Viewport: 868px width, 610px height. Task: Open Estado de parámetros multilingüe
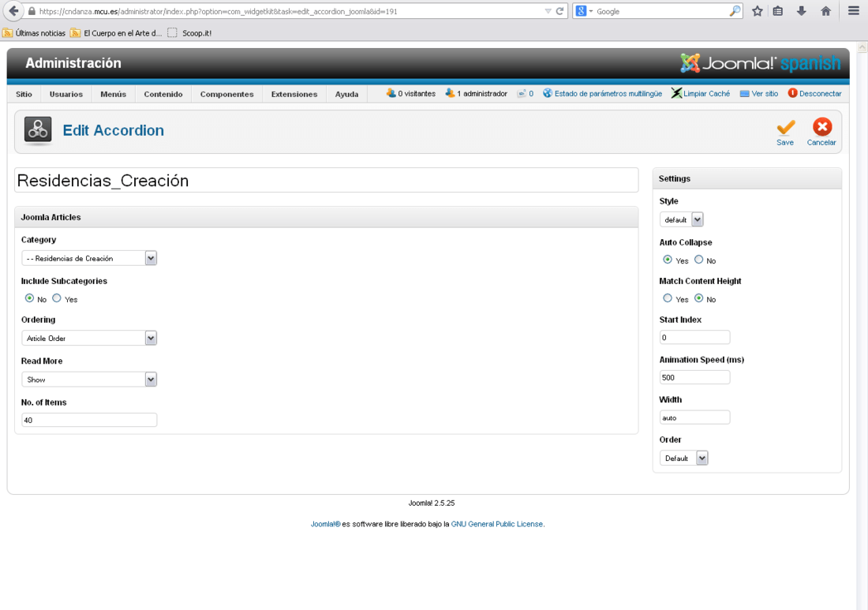click(602, 94)
